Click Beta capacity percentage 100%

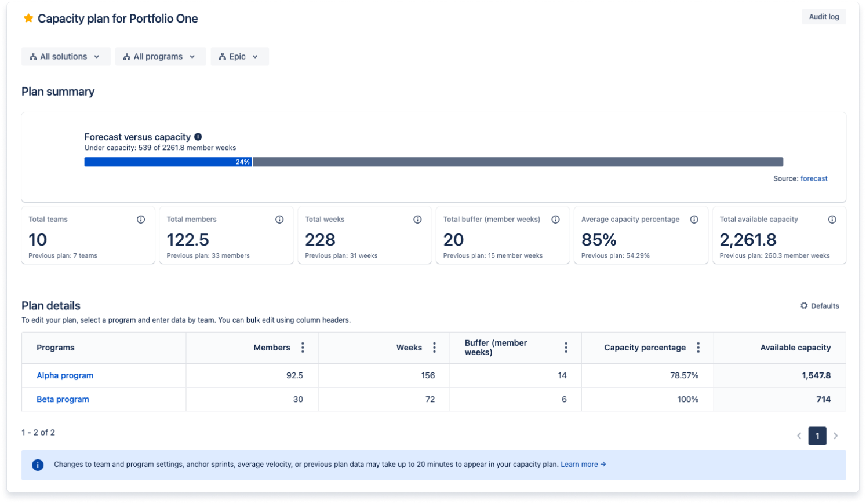point(687,400)
